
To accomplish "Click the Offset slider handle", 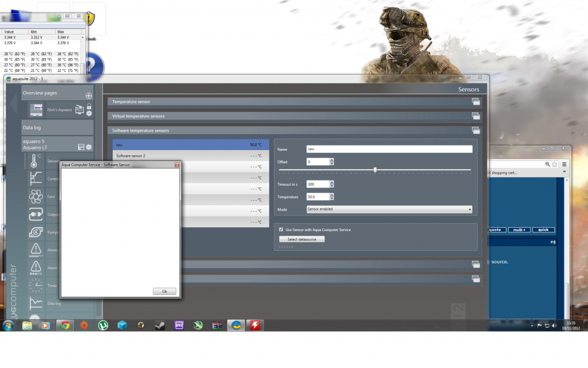I will pos(375,170).
